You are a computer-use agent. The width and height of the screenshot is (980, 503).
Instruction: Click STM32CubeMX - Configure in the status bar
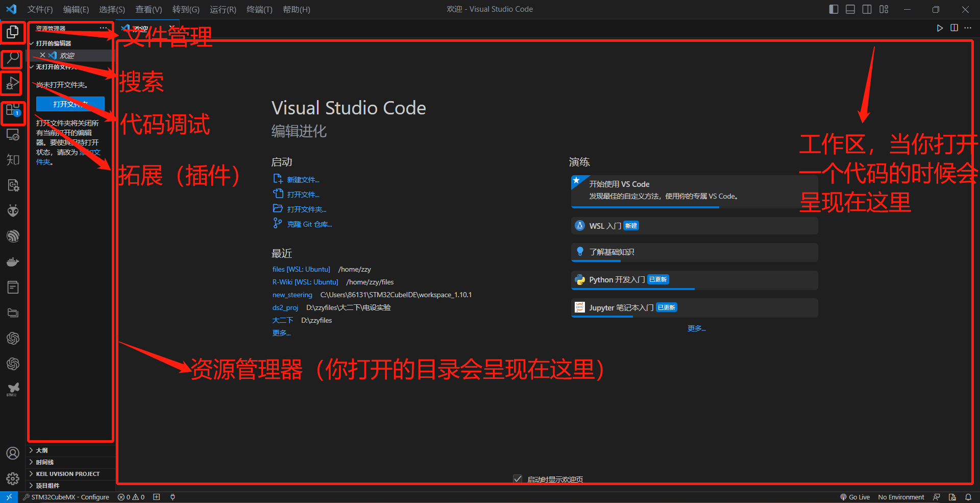point(66,497)
